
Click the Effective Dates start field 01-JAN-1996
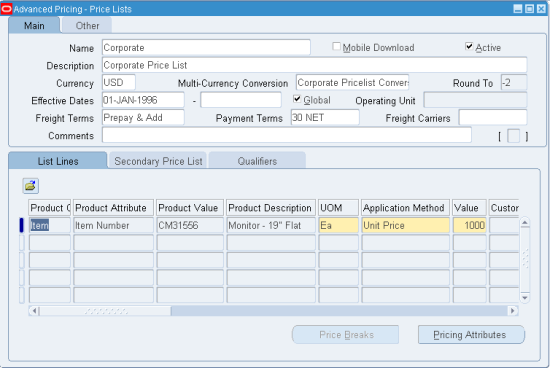pyautogui.click(x=143, y=100)
